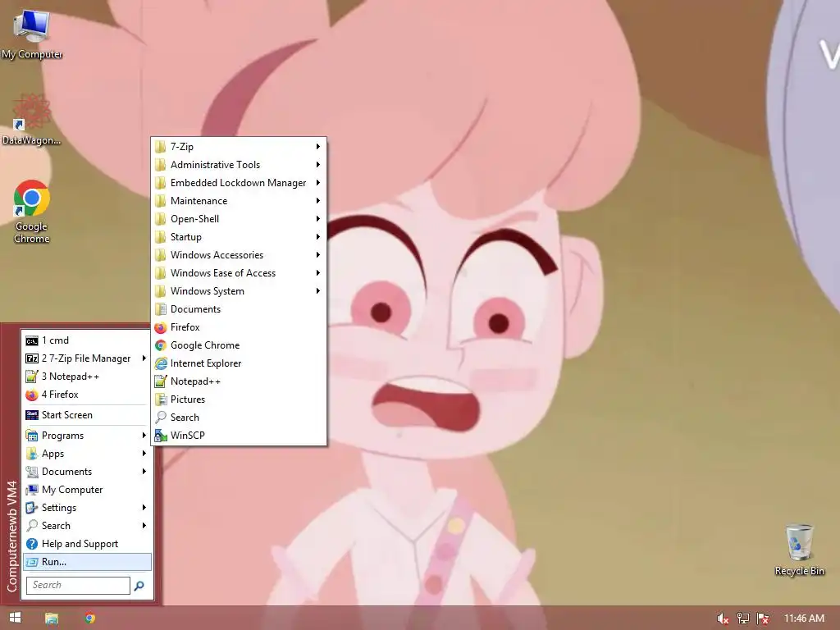The width and height of the screenshot is (840, 630).
Task: Open the Start Screen entry
Action: pos(86,414)
